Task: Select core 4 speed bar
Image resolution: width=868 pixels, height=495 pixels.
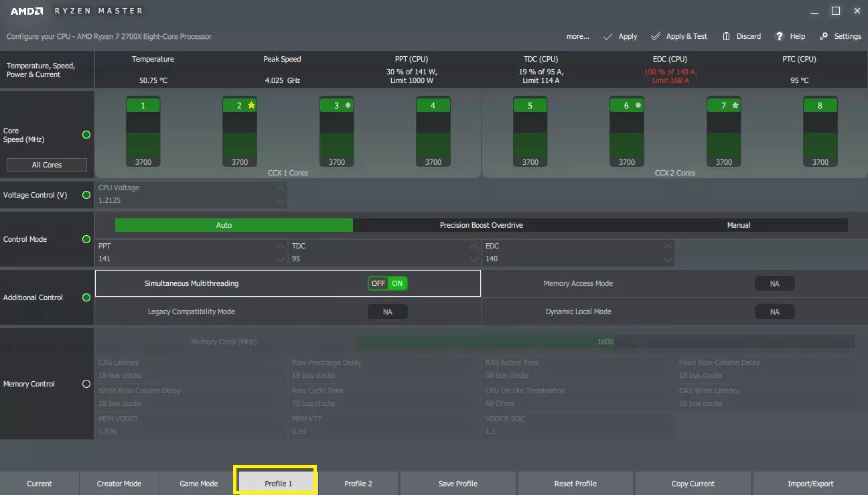Action: [x=433, y=131]
